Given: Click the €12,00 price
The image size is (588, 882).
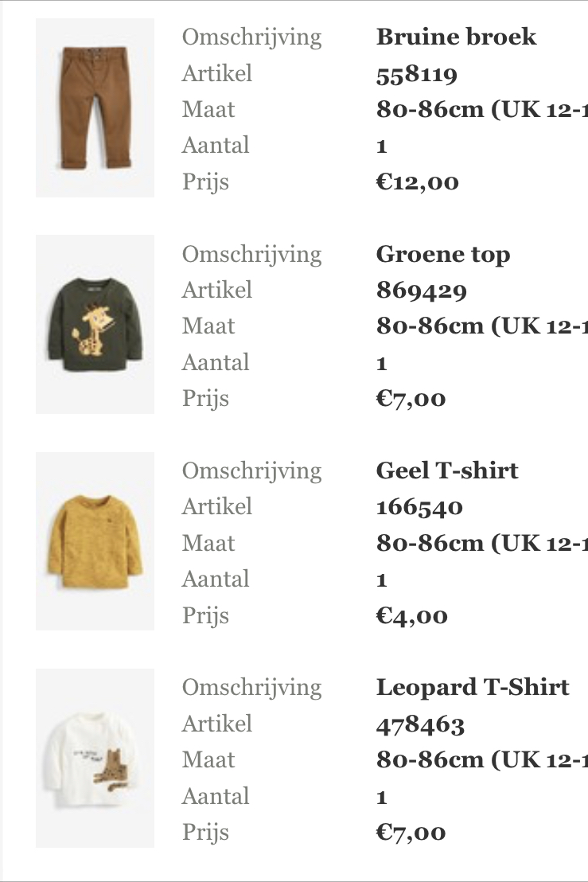Looking at the screenshot, I should 417,182.
